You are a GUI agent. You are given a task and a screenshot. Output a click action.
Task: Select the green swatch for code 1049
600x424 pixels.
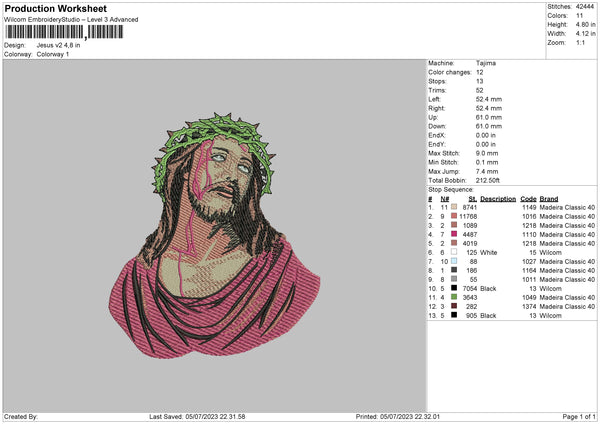[x=454, y=297]
